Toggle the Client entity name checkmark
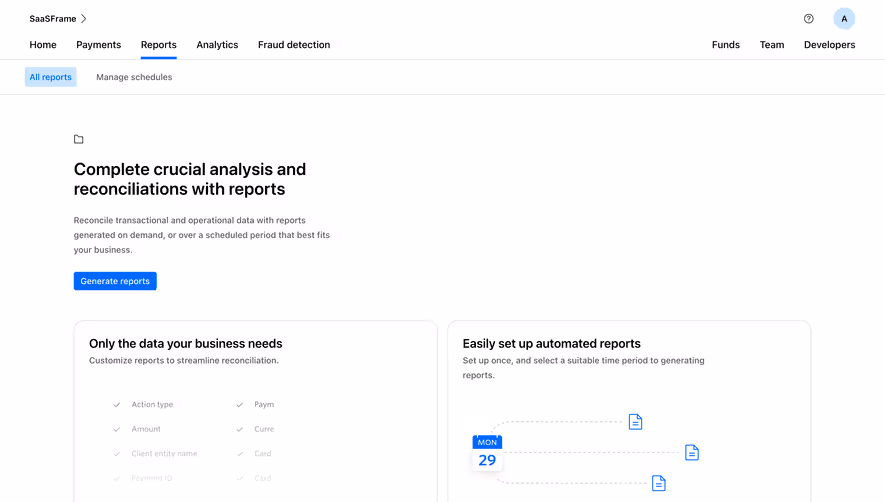Viewport: 885px width, 502px height. point(117,453)
